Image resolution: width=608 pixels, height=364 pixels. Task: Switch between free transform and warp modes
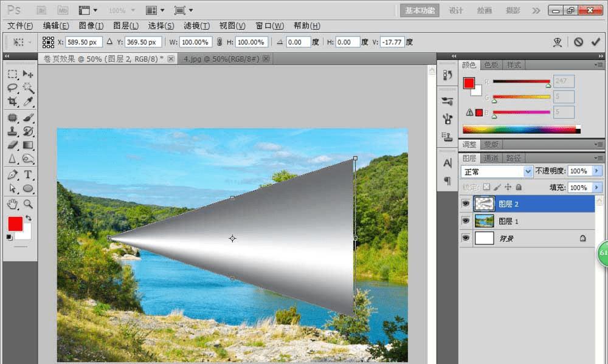tap(558, 42)
